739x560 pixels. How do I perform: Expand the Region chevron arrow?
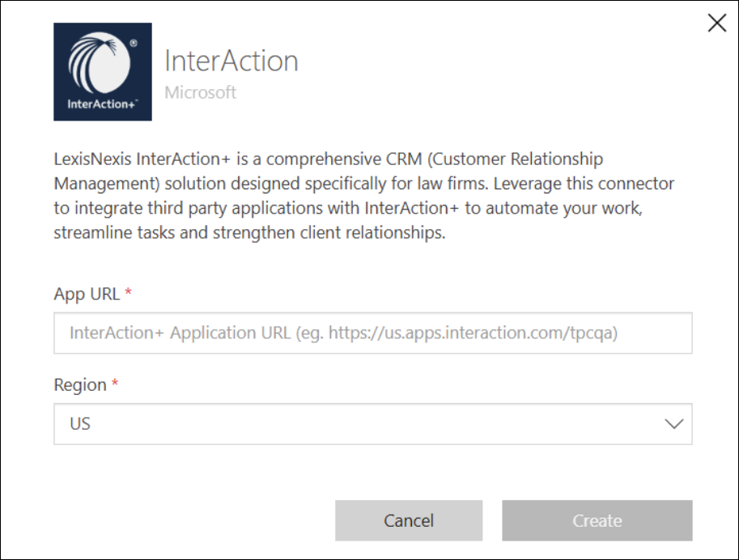pos(674,424)
